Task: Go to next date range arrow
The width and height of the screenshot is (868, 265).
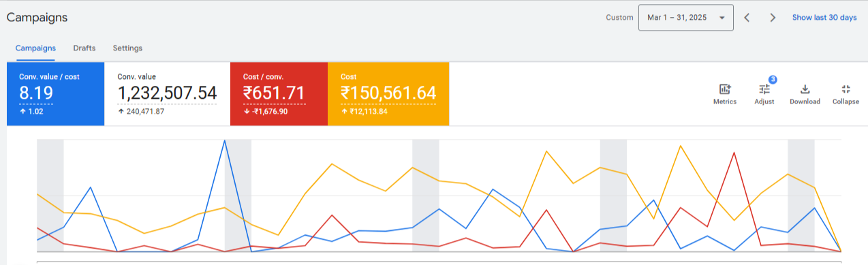Action: tap(773, 18)
